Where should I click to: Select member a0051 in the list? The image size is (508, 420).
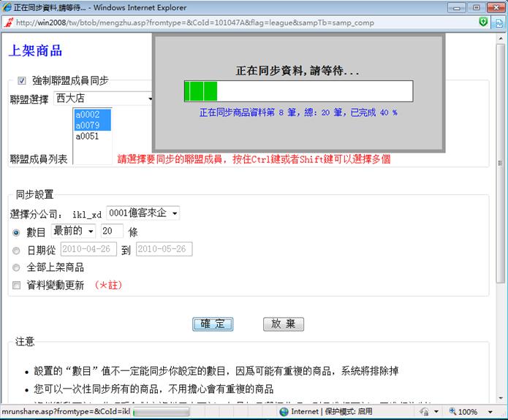point(87,136)
